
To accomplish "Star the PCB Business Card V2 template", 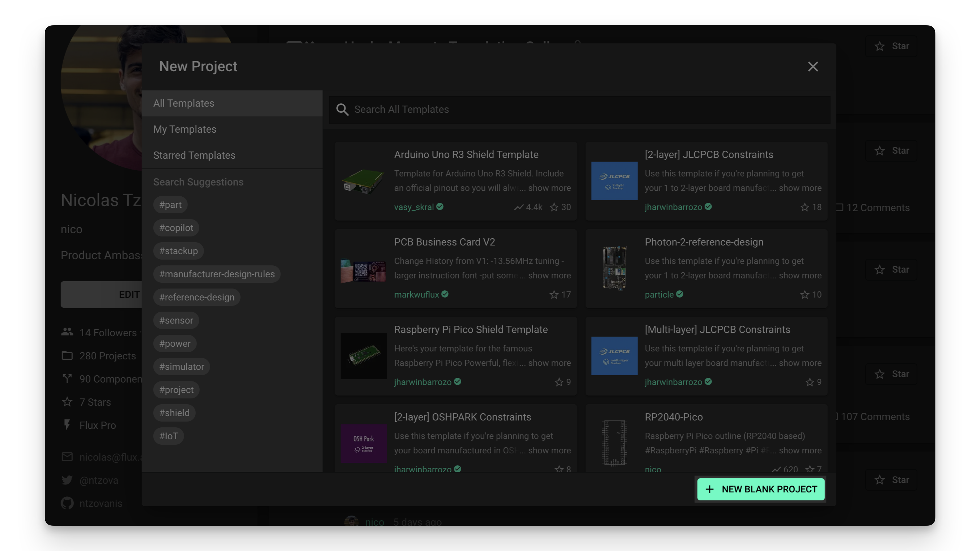I will pos(554,294).
